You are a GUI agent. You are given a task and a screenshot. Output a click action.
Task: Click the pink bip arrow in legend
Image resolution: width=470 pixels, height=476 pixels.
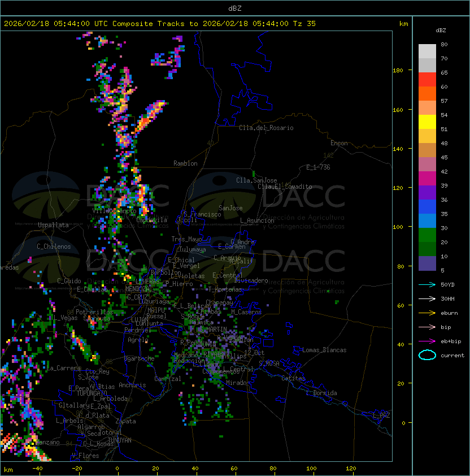[x=427, y=327]
